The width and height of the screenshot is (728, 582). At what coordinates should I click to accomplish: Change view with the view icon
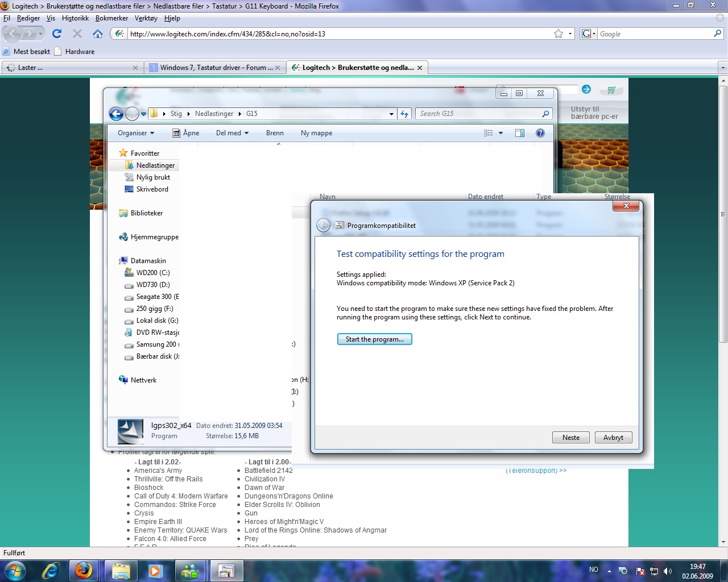[489, 133]
